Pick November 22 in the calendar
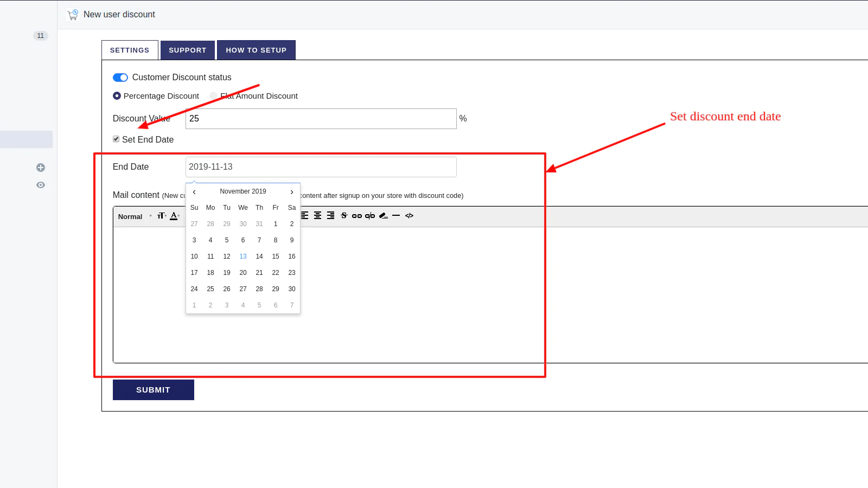The width and height of the screenshot is (868, 488). [x=276, y=273]
